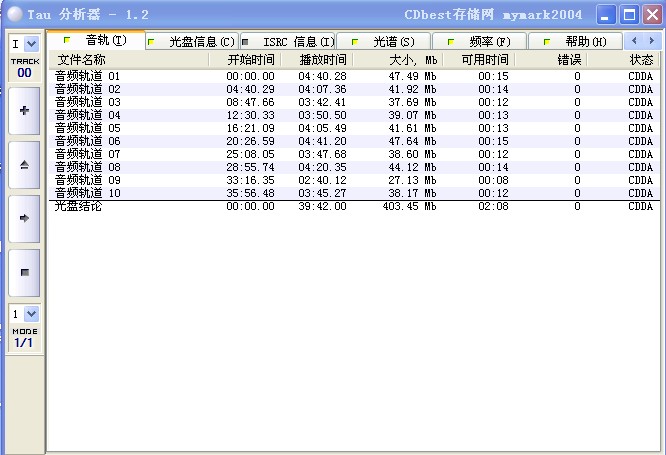This screenshot has width=666, height=455.
Task: Switch to the 光谱 (S) tab
Action: coord(384,42)
